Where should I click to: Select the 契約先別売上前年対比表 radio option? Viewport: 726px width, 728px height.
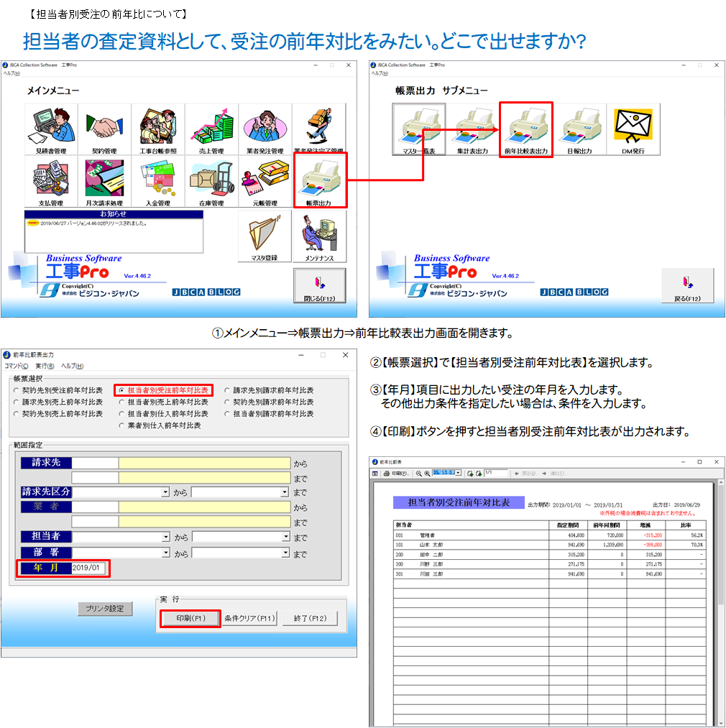[x=17, y=414]
